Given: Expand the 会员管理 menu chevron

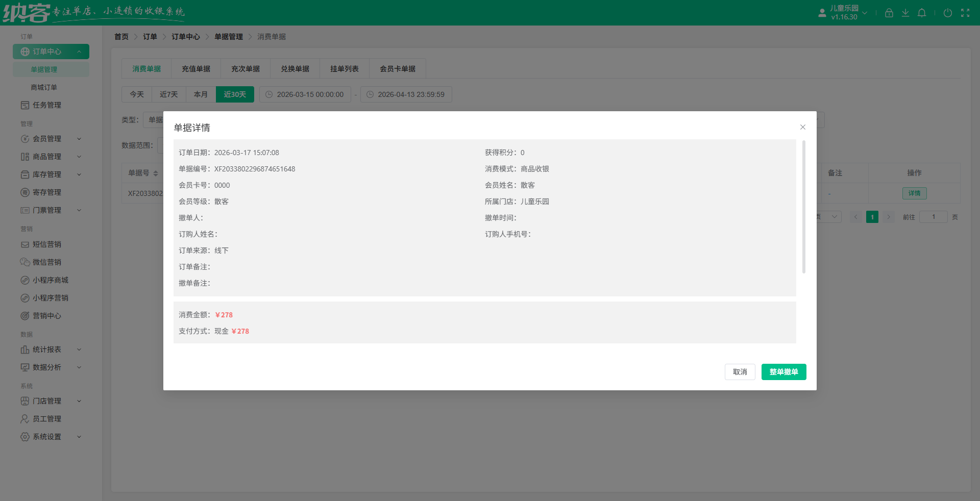Looking at the screenshot, I should (x=79, y=139).
